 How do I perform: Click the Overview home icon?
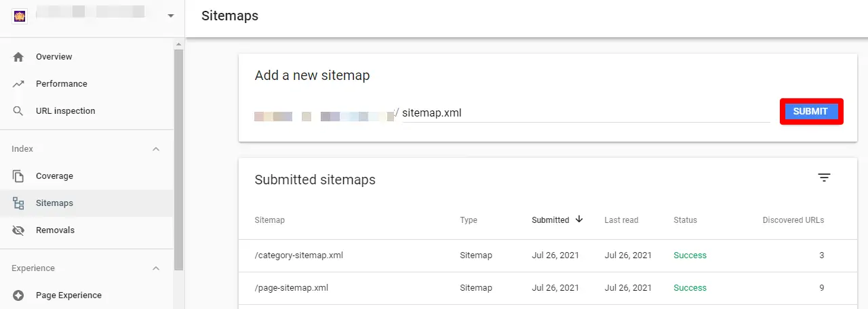pyautogui.click(x=18, y=57)
